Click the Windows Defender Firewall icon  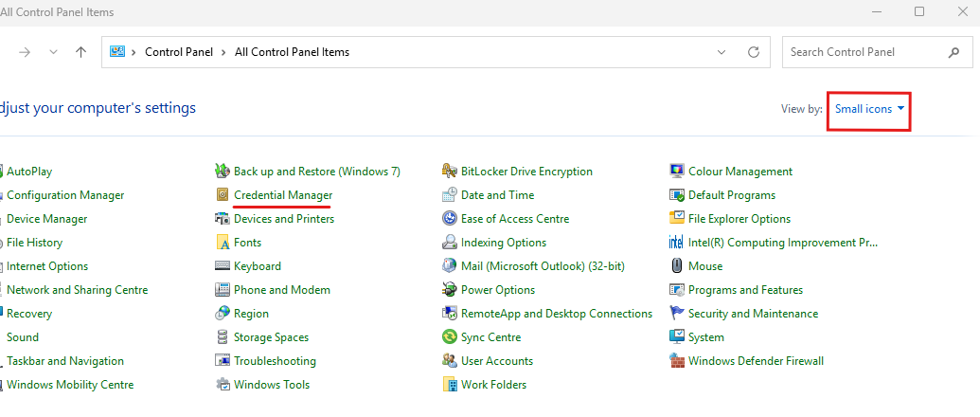click(x=677, y=361)
